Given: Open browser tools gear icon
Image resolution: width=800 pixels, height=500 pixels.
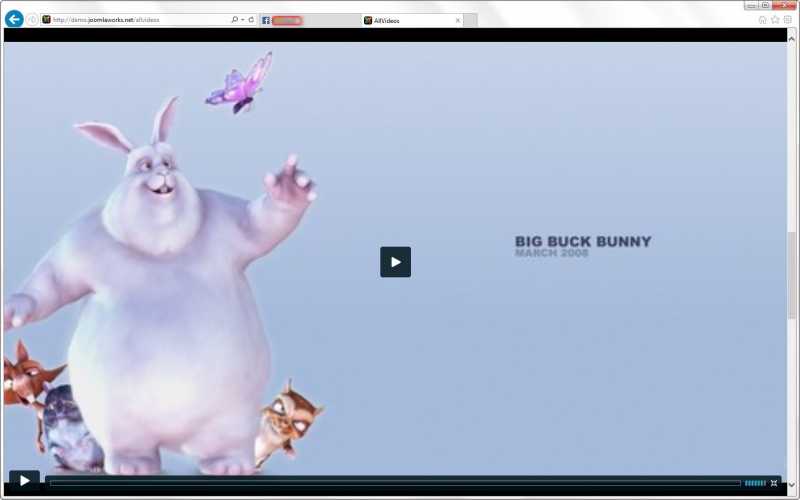Looking at the screenshot, I should coord(788,20).
